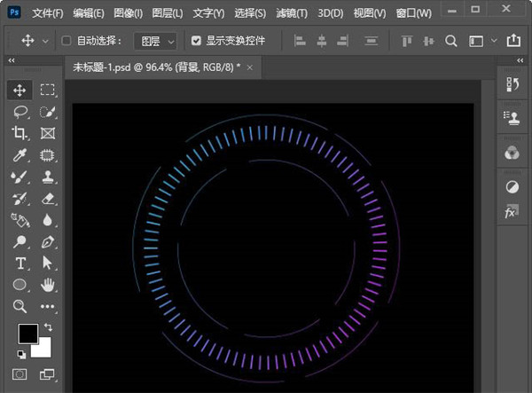
Task: Open the Adjustments panel icon
Action: [512, 187]
